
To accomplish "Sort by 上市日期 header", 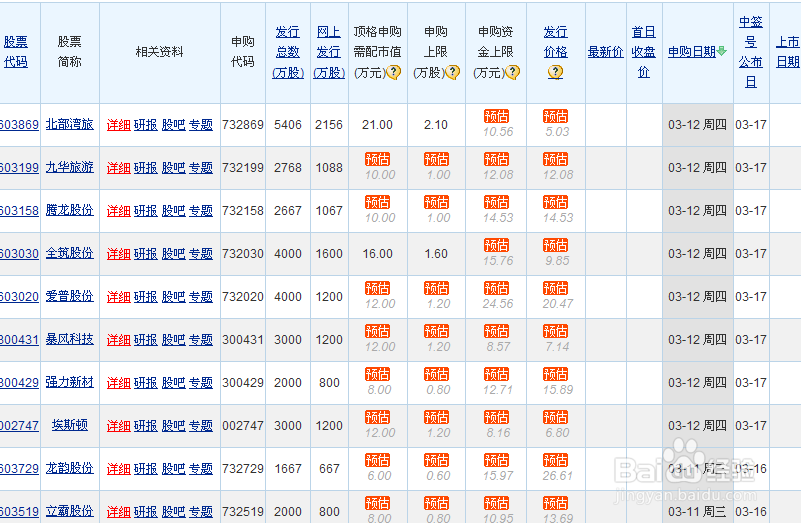I will 788,52.
